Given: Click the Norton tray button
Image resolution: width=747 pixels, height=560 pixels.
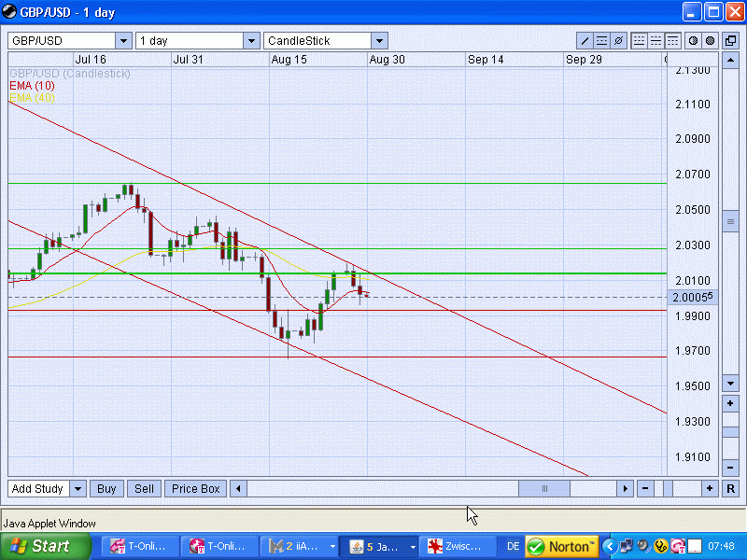Looking at the screenshot, I should (562, 546).
